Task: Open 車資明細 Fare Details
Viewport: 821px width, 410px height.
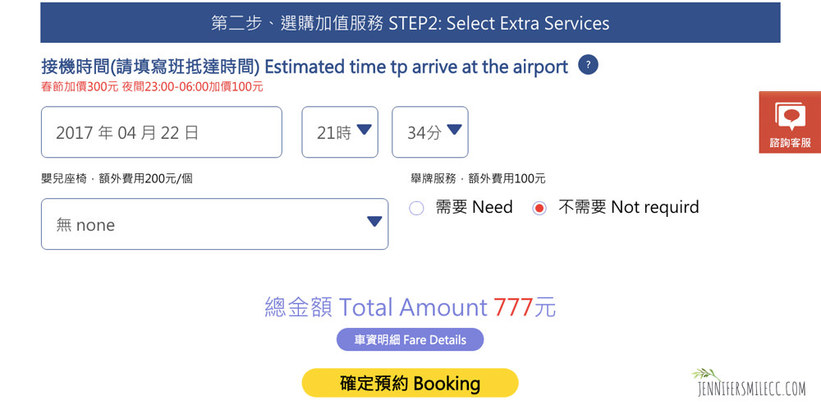Action: [410, 340]
